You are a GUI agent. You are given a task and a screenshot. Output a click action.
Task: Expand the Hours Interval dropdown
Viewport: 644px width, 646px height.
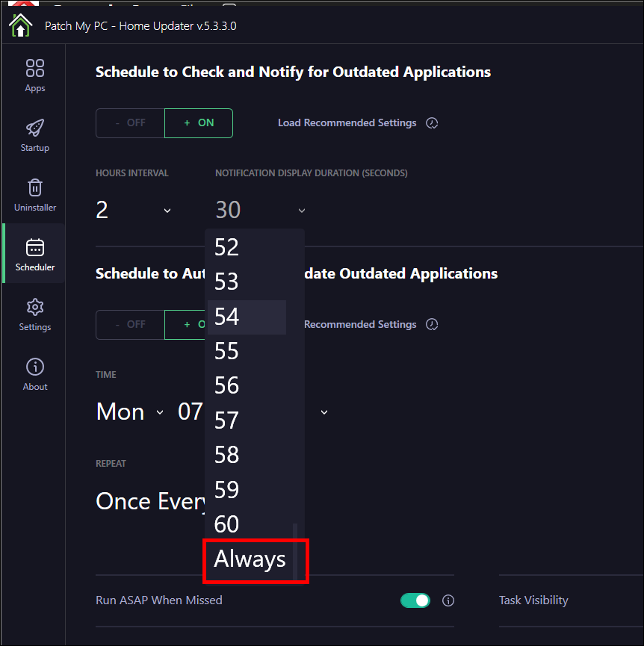[x=167, y=211]
